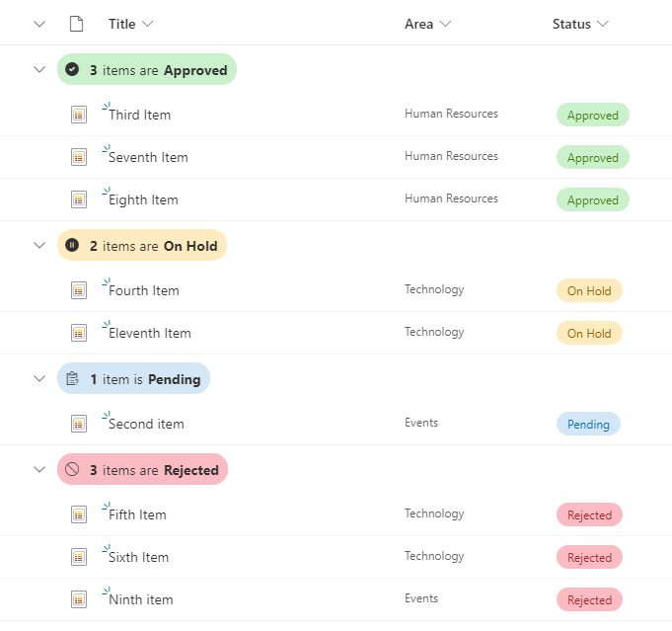The width and height of the screenshot is (672, 631).
Task: Click Human Resources area for Third Item
Action: point(451,114)
